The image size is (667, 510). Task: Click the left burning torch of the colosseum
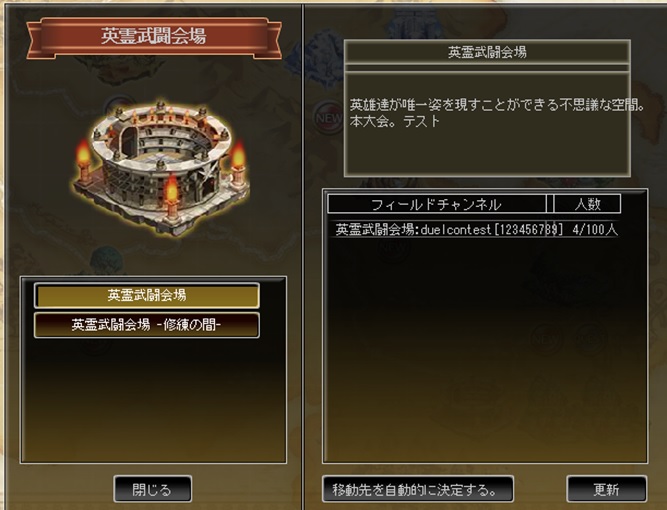84,162
